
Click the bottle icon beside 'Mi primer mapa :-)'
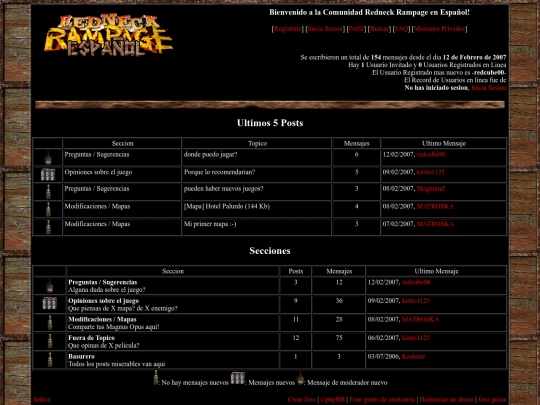point(48,227)
